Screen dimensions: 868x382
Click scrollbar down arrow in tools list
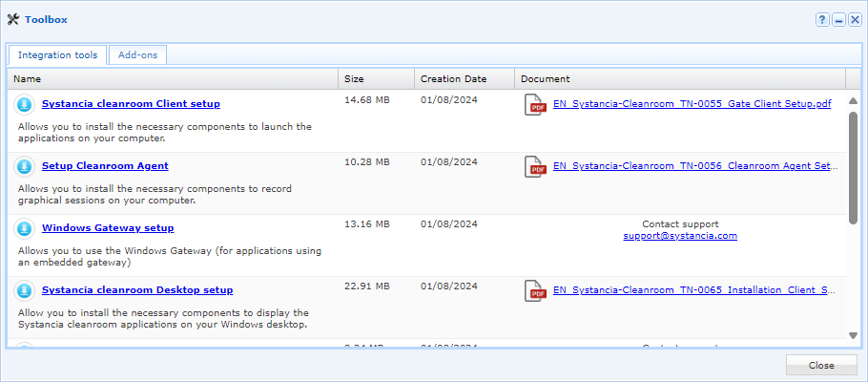coord(853,334)
